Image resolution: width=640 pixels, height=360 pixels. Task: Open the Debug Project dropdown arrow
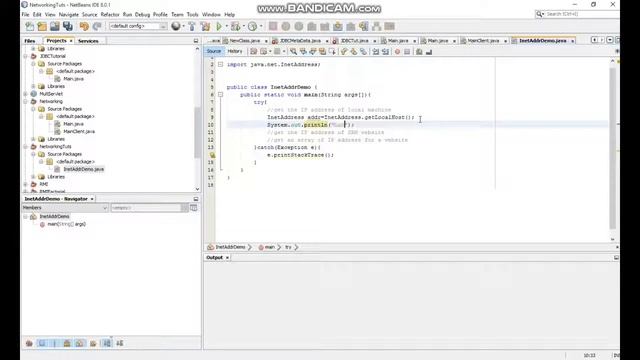(243, 27)
